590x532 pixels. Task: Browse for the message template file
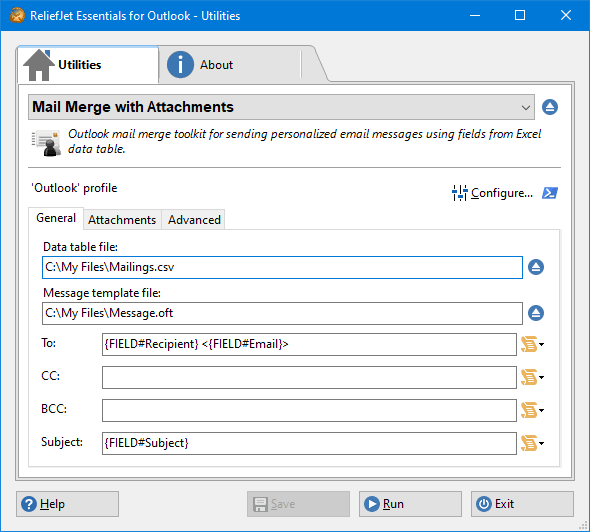click(x=536, y=313)
